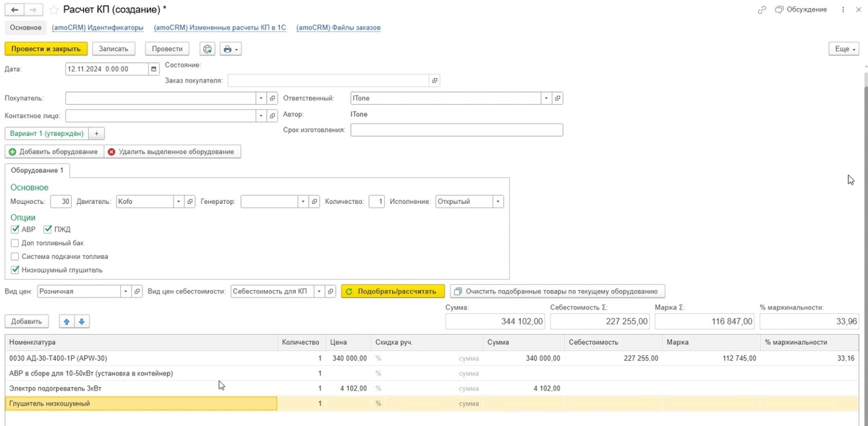Select the Оборудование 1 tab
Image resolution: width=868 pixels, height=426 pixels.
click(37, 171)
